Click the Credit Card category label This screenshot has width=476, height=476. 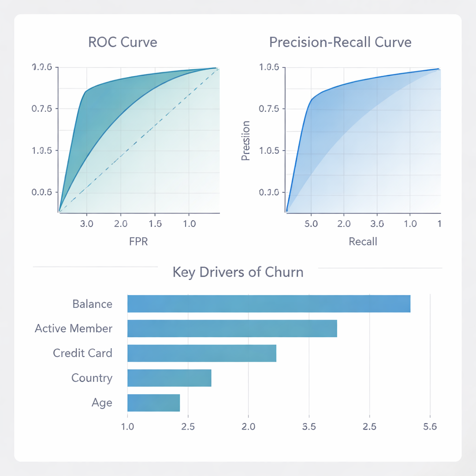click(x=83, y=353)
